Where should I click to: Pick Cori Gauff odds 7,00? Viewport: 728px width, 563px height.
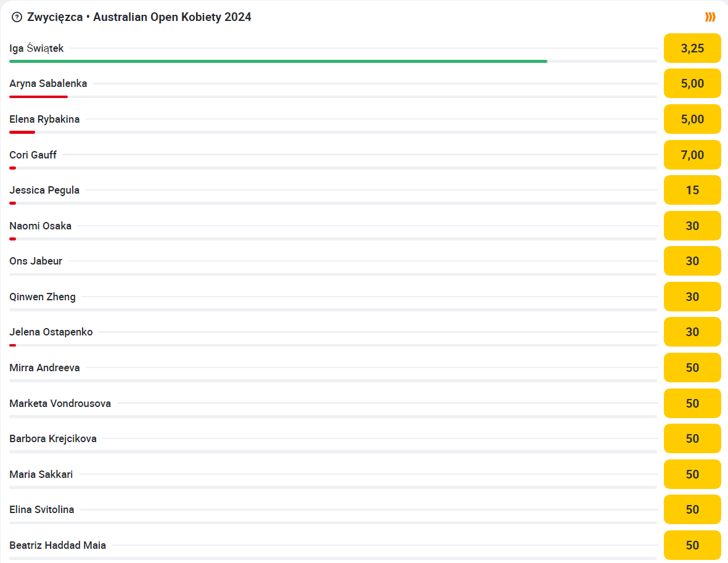tap(692, 155)
